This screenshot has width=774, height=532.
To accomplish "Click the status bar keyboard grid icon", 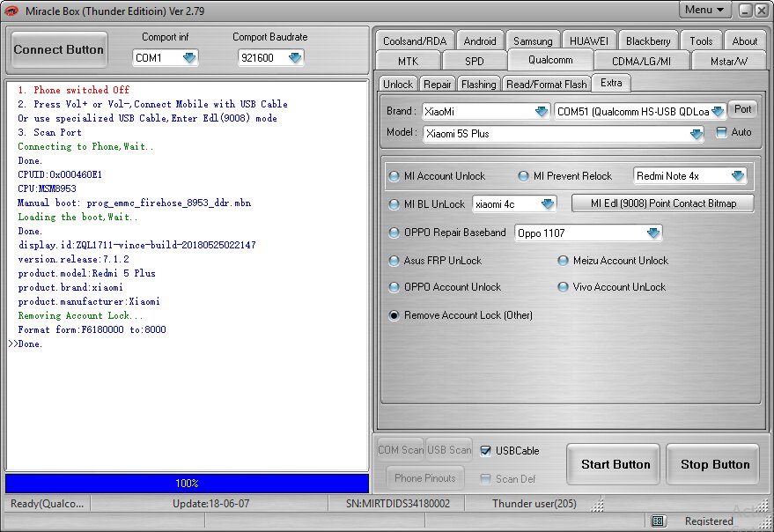I will (658, 521).
